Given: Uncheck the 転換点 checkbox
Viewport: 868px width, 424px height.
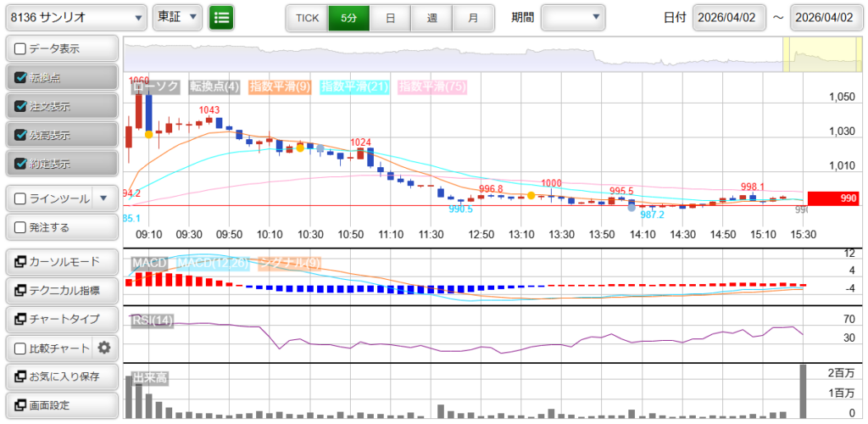Looking at the screenshot, I should [x=21, y=77].
